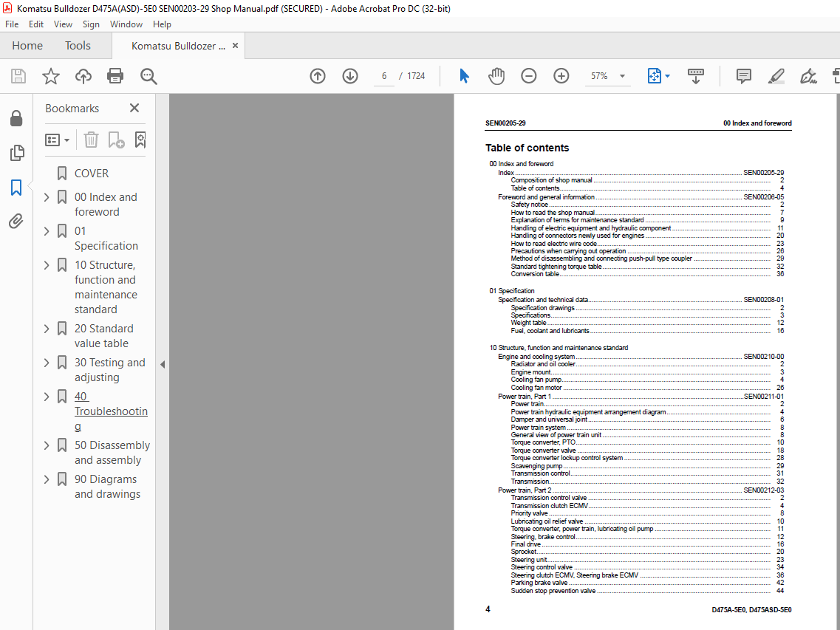Open the Window menu
This screenshot has height=630, width=840.
point(126,24)
